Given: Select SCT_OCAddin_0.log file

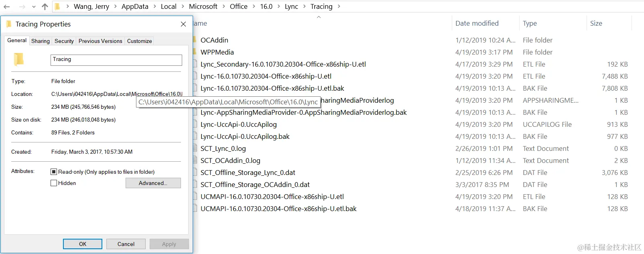Looking at the screenshot, I should tap(230, 161).
